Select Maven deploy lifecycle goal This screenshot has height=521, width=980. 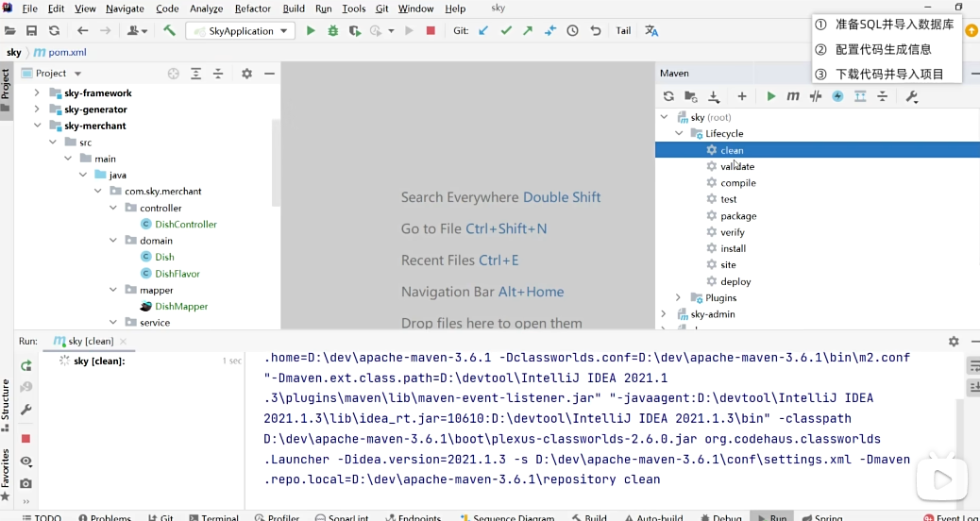735,281
